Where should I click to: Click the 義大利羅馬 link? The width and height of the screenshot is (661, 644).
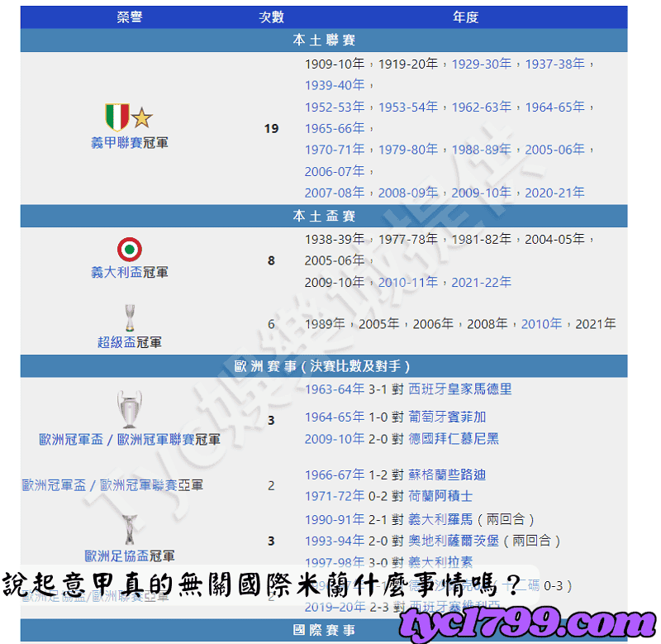tap(440, 519)
